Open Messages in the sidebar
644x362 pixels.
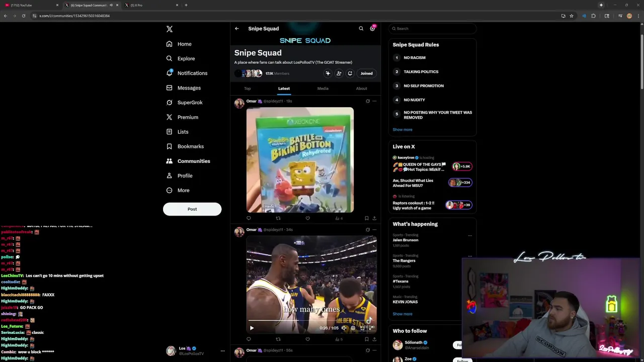tap(184, 88)
